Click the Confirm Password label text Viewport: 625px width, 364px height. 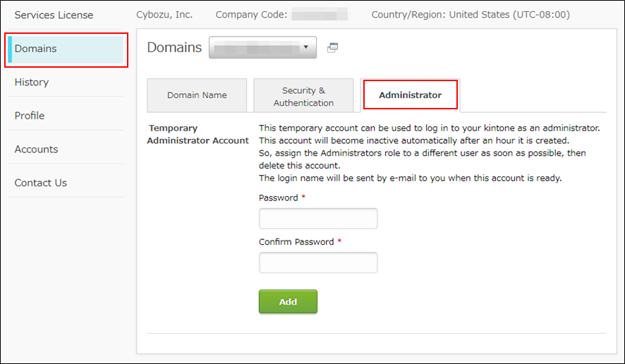[x=296, y=242]
